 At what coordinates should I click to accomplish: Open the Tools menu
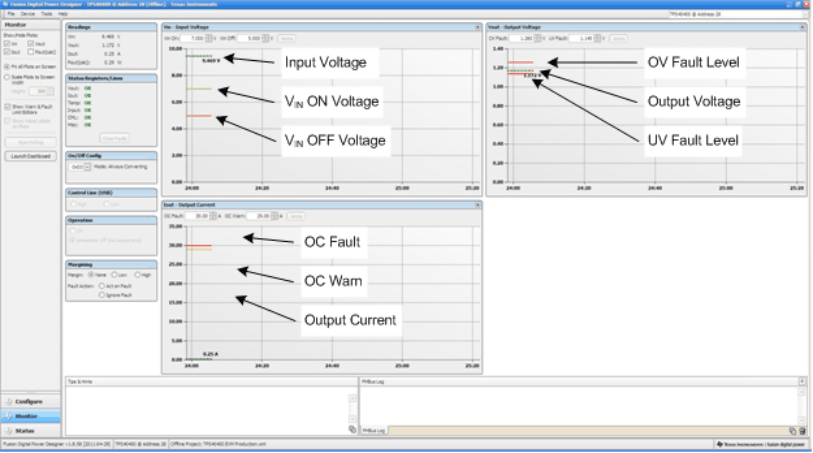46,15
